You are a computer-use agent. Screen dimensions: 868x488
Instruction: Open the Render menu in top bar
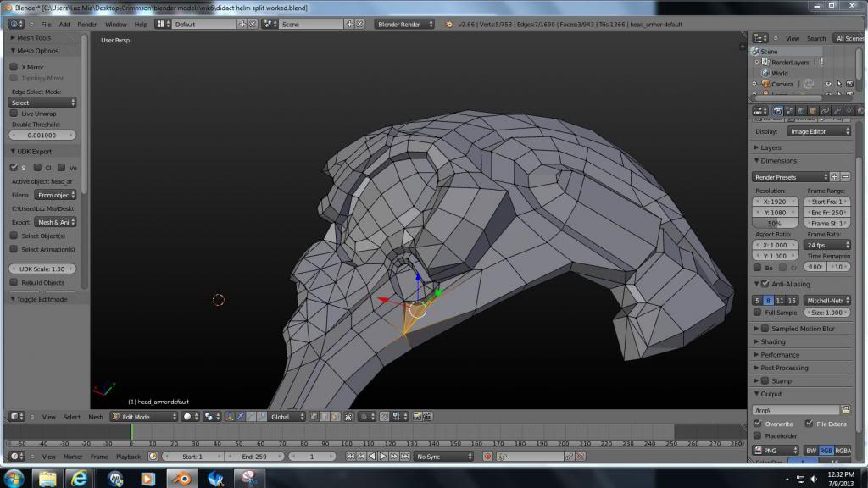point(86,24)
